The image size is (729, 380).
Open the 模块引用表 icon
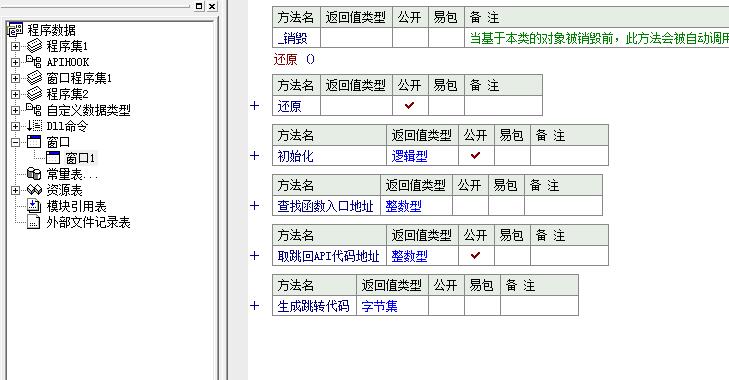point(34,206)
